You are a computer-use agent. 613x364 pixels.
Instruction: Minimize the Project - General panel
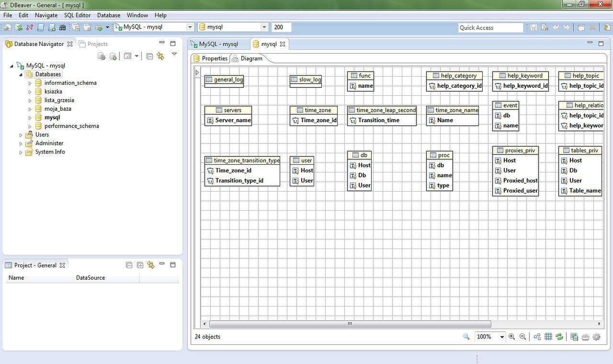tap(162, 264)
